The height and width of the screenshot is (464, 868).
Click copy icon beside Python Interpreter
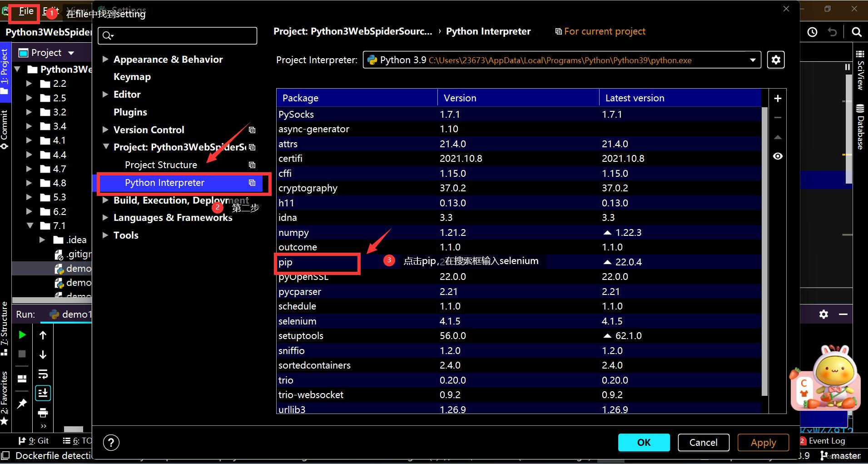[x=252, y=183]
